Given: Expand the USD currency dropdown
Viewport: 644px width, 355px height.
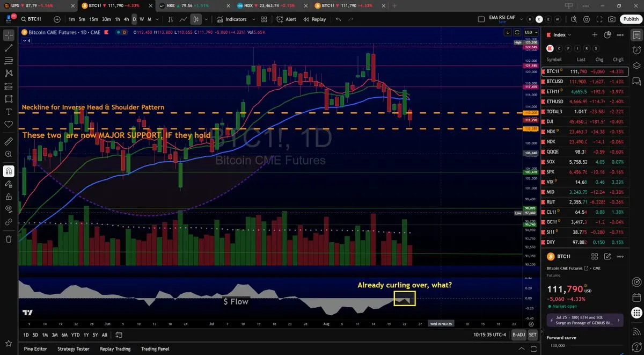Looking at the screenshot, I should (x=531, y=32).
